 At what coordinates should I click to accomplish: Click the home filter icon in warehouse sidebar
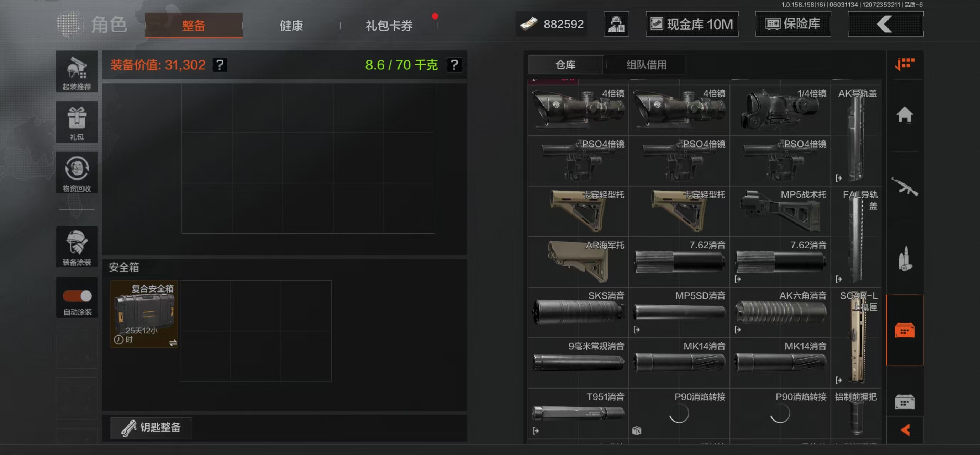(904, 114)
